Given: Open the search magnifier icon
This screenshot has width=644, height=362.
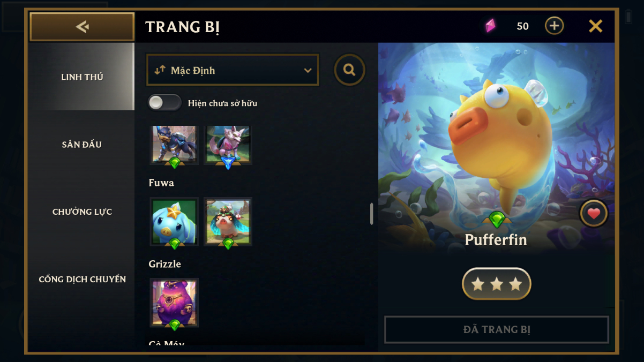Looking at the screenshot, I should (x=350, y=70).
